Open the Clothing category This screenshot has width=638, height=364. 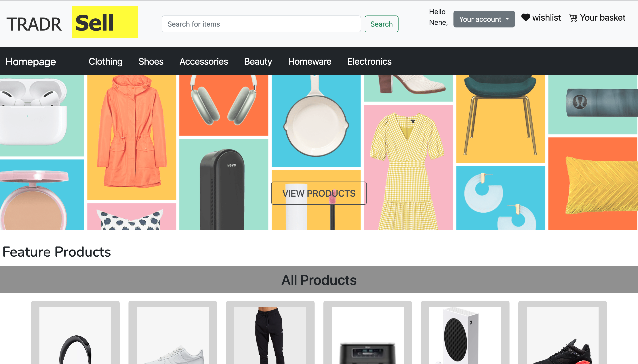(x=105, y=62)
